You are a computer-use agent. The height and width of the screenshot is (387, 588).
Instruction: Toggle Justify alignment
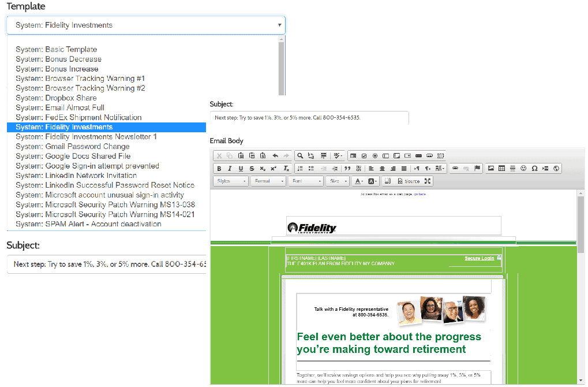click(404, 169)
